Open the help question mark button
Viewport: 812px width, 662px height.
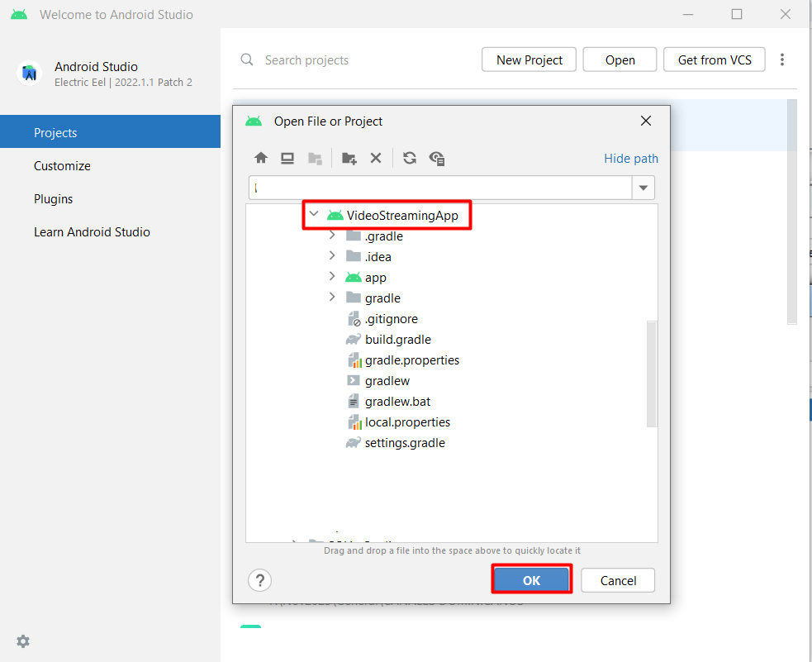(260, 580)
